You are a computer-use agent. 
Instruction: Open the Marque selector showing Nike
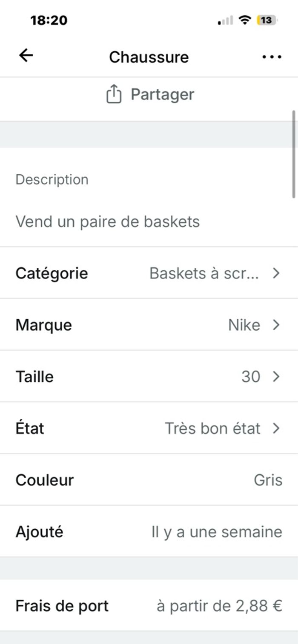click(149, 325)
